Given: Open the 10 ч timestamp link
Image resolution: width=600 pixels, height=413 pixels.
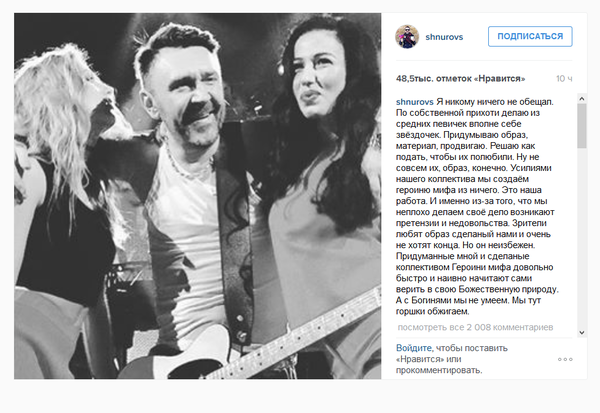Looking at the screenshot, I should tap(564, 78).
